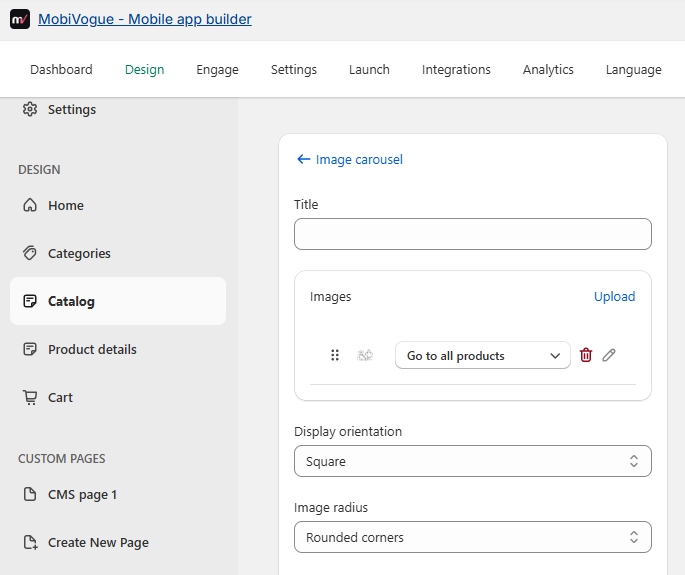Click the carousel image thumbnail

click(x=365, y=355)
